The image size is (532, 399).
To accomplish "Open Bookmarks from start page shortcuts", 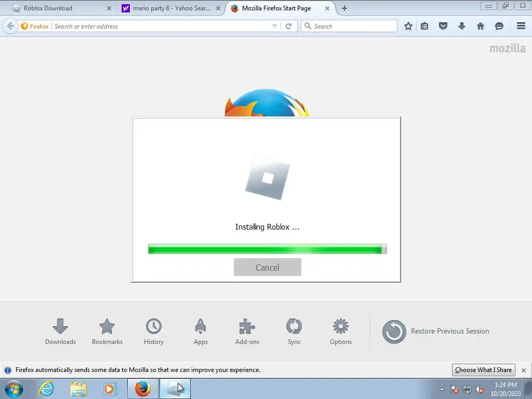I will click(107, 332).
